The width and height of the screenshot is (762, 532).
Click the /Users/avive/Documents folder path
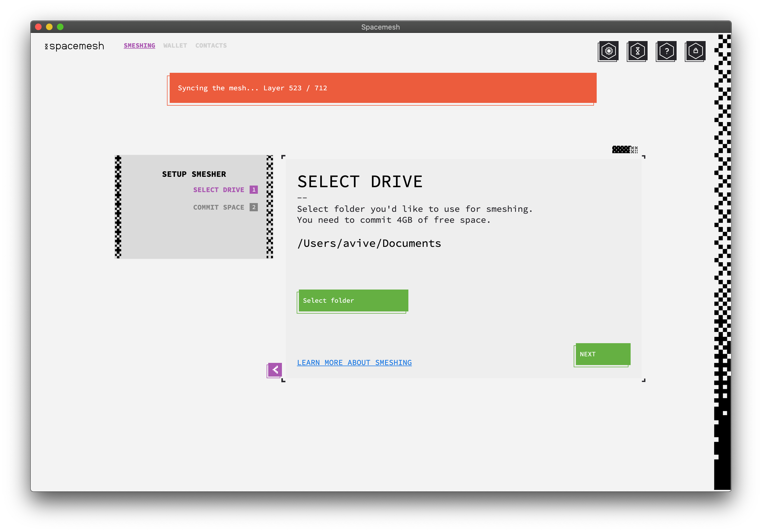pyautogui.click(x=369, y=244)
